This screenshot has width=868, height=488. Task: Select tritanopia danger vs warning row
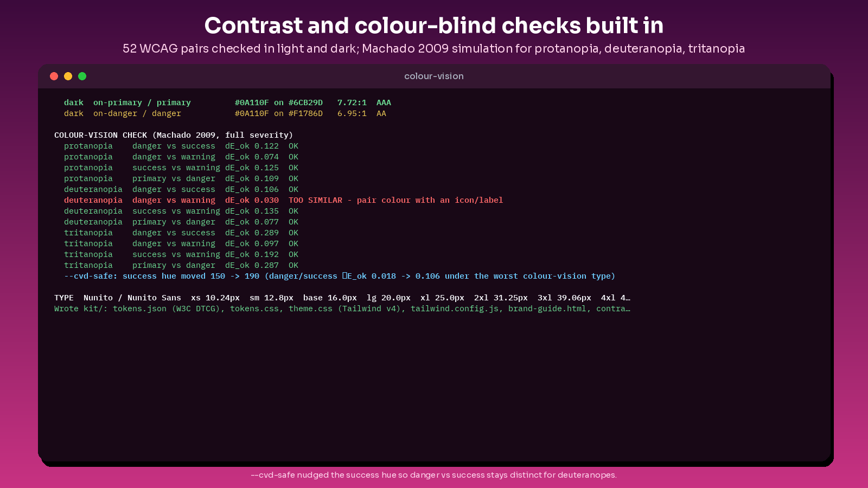pyautogui.click(x=181, y=243)
